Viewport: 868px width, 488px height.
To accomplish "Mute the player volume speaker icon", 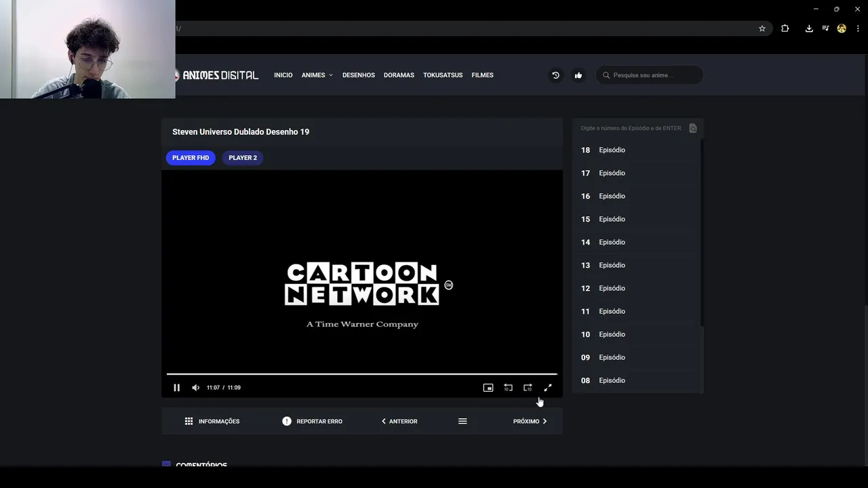I will pyautogui.click(x=195, y=388).
